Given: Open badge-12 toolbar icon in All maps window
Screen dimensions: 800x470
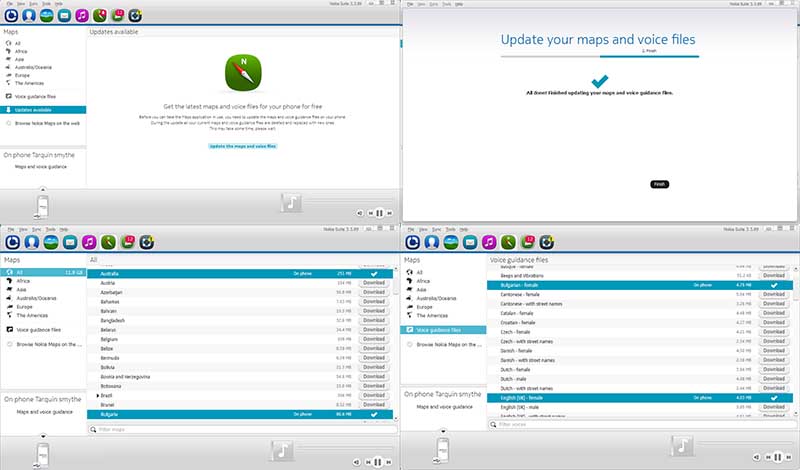Looking at the screenshot, I should pyautogui.click(x=128, y=242).
